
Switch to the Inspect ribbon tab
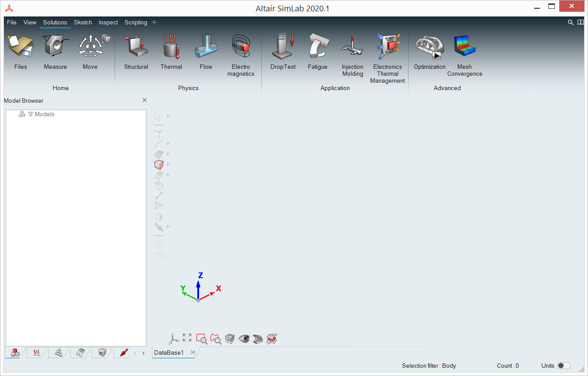tap(108, 22)
